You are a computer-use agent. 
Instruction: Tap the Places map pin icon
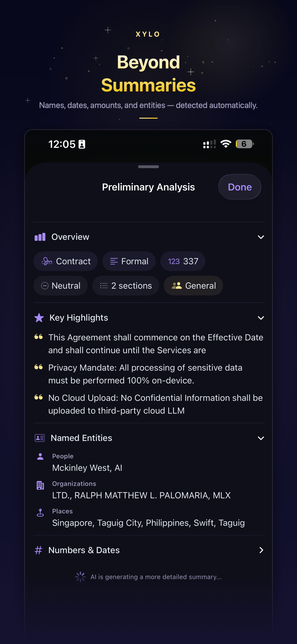point(40,512)
